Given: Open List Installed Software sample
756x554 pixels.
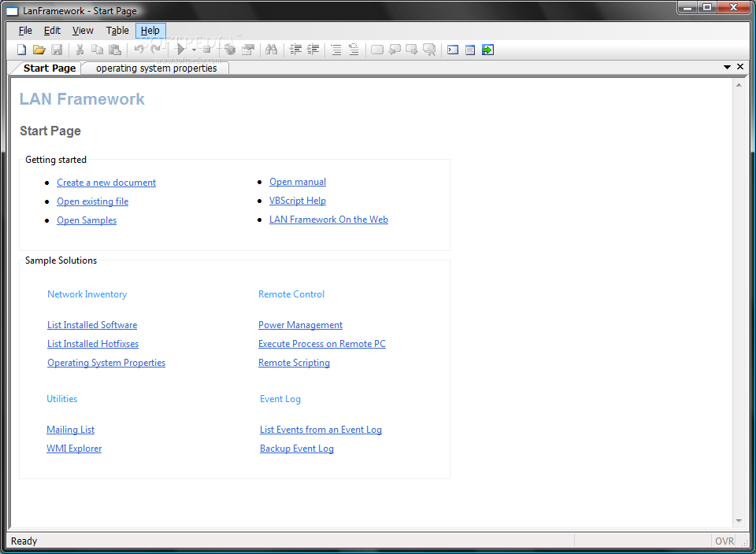Looking at the screenshot, I should click(x=92, y=325).
